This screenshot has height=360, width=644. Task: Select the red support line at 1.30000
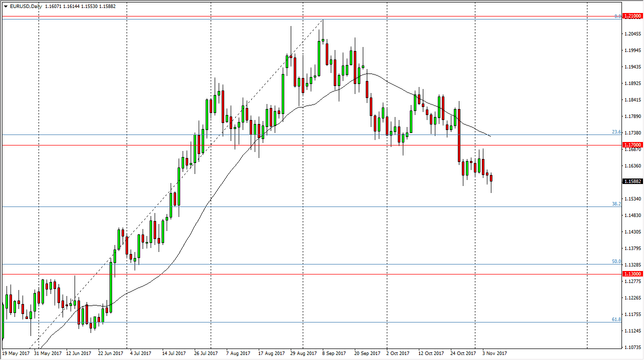coord(300,274)
